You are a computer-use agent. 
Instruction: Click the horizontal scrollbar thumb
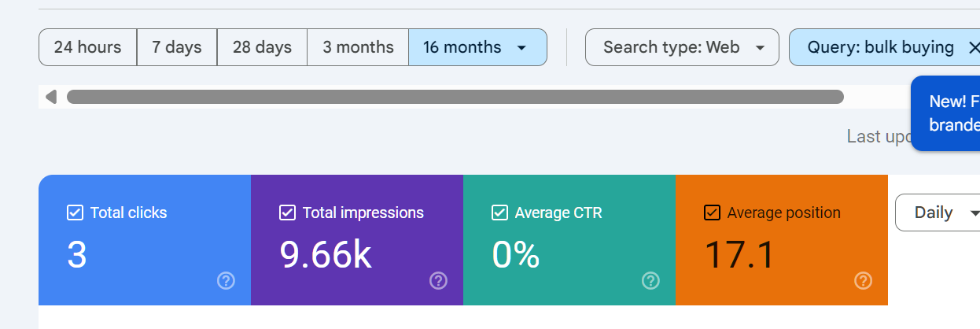pyautogui.click(x=455, y=97)
